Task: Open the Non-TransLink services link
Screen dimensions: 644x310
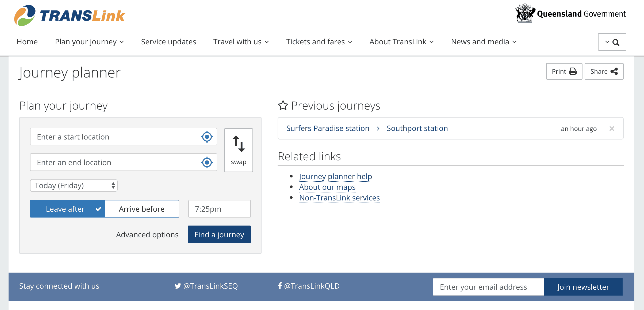Action: (x=339, y=198)
